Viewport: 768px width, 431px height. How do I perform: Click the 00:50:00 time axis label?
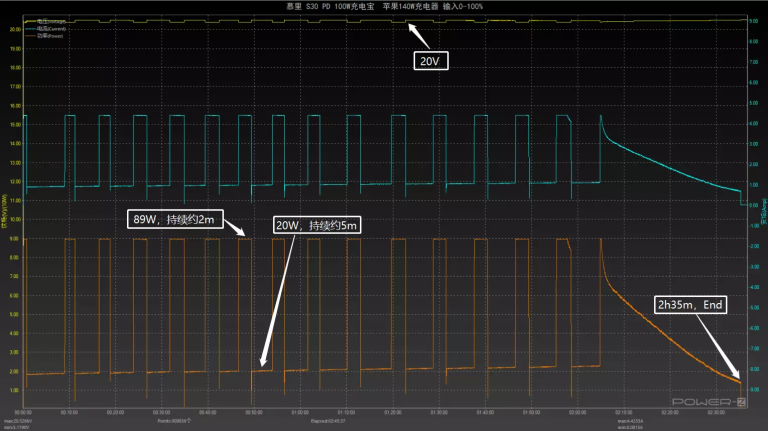point(254,412)
